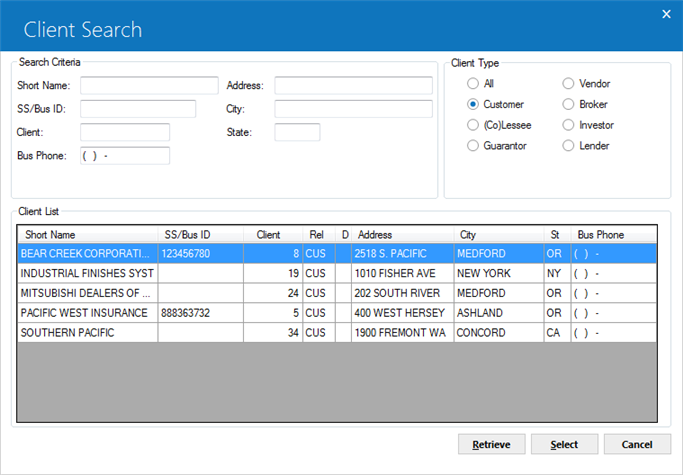
Task: Click the Select button
Action: [x=564, y=444]
